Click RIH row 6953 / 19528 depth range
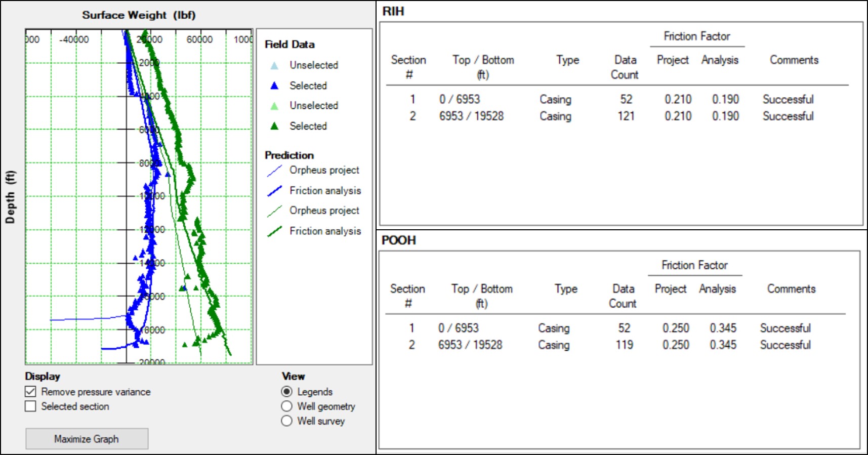This screenshot has height=455, width=868. [x=471, y=116]
